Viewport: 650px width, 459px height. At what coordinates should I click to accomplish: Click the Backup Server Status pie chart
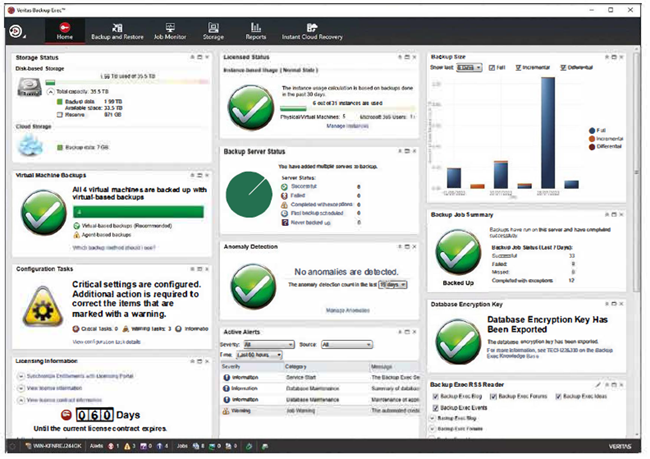249,194
